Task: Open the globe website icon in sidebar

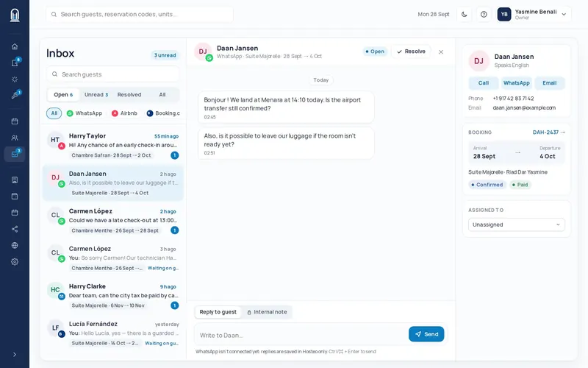Action: pos(15,245)
